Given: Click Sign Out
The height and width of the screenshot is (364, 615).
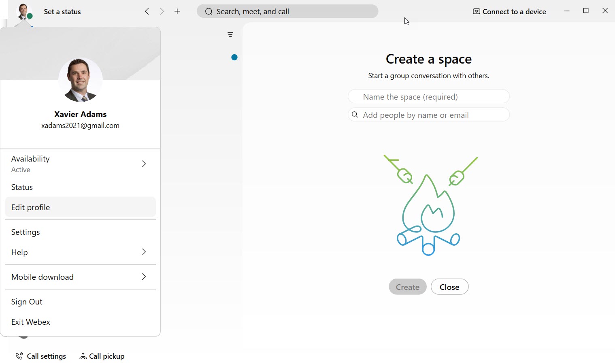Looking at the screenshot, I should tap(80, 302).
